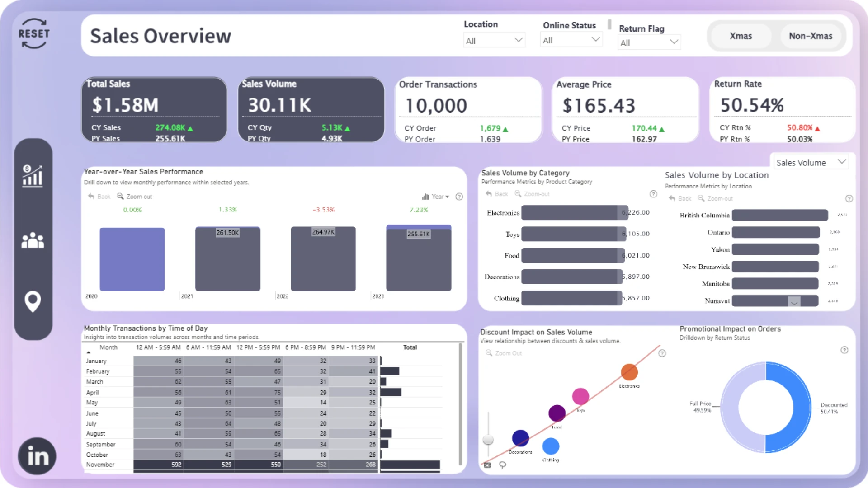Viewport: 868px width, 488px height.
Task: Click Zoom-out magnifier on Year-over-Year chart
Action: pos(120,197)
